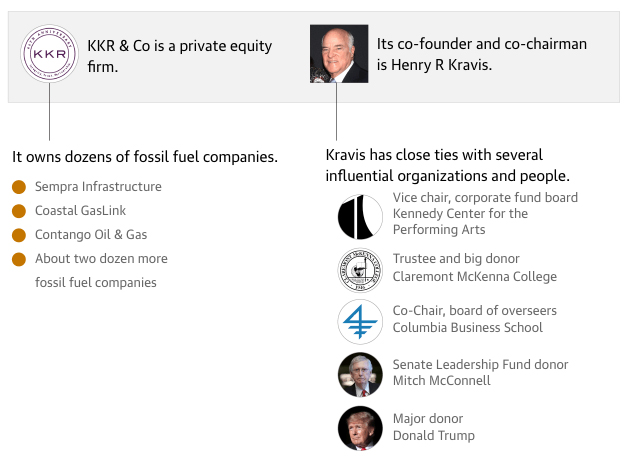Click "It owns dozens of fossil fuel companies" heading
This screenshot has height=461, width=632.
(x=144, y=157)
